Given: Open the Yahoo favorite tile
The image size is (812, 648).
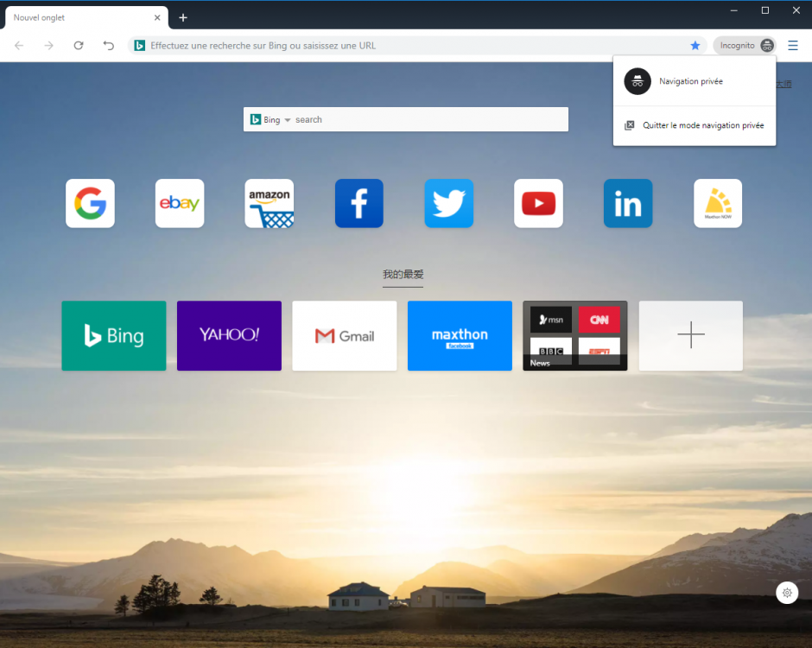Looking at the screenshot, I should coord(229,336).
